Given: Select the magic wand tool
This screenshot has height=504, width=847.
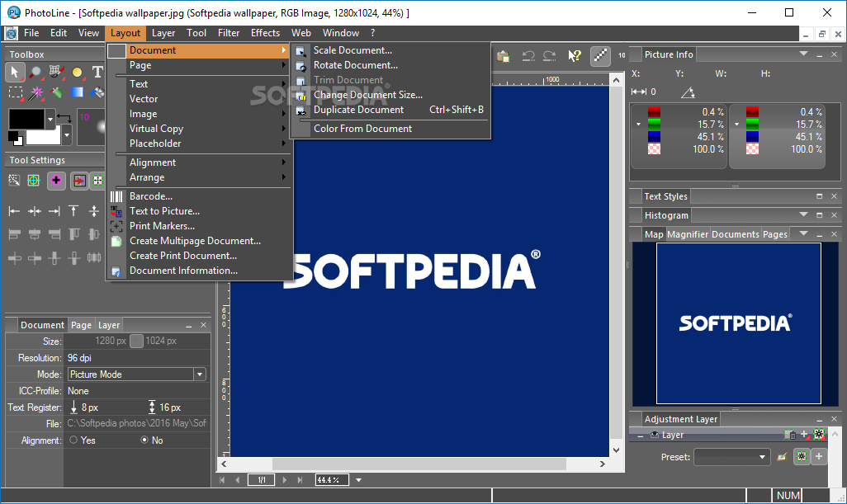Looking at the screenshot, I should (35, 93).
